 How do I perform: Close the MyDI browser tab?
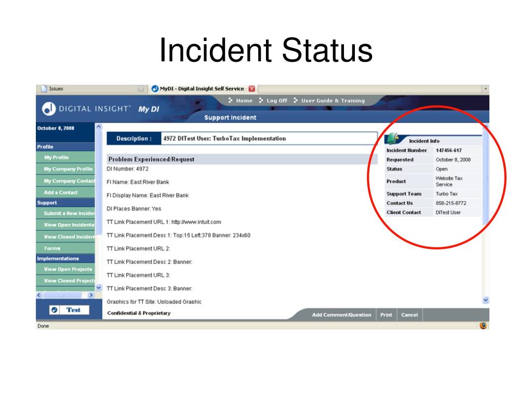point(251,88)
